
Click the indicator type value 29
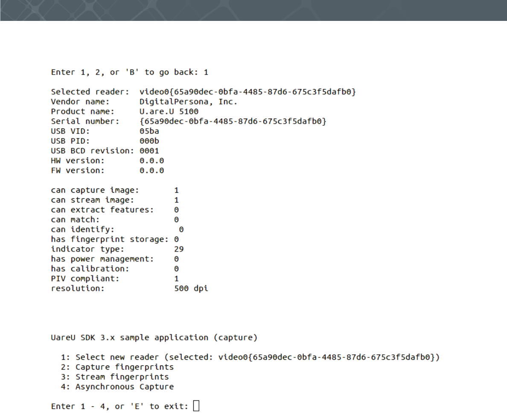179,249
